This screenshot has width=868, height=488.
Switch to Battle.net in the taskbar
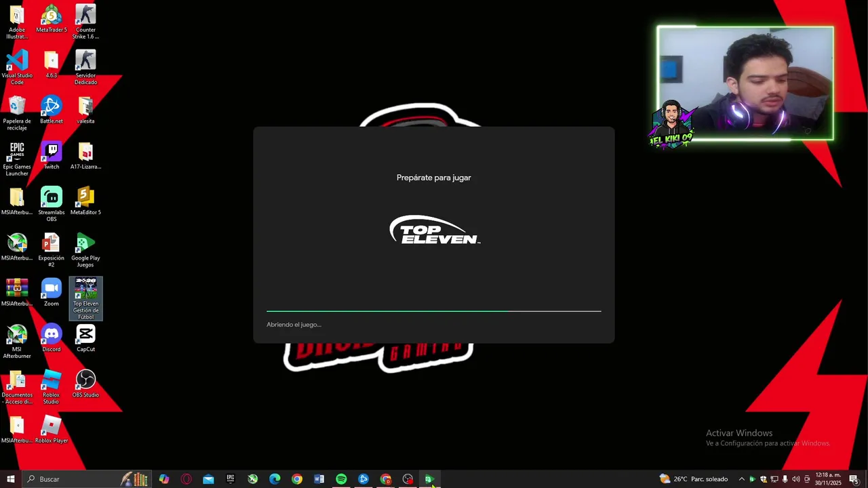[x=363, y=479]
